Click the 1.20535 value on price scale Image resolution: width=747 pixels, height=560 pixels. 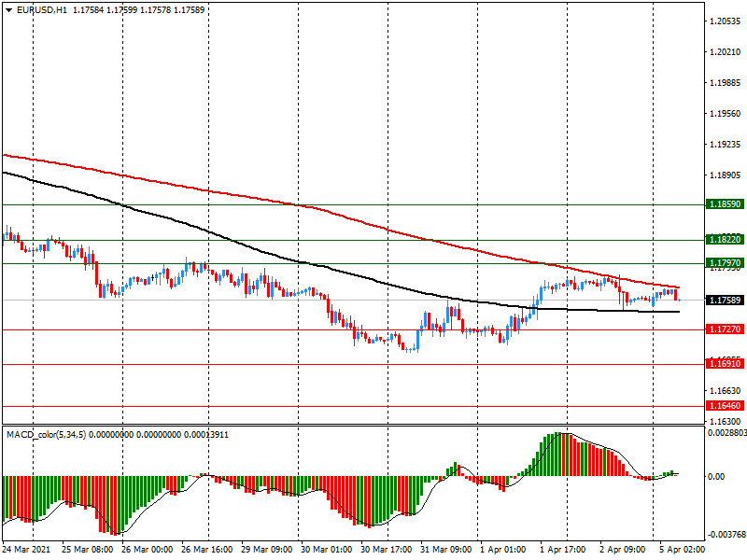[x=725, y=21]
